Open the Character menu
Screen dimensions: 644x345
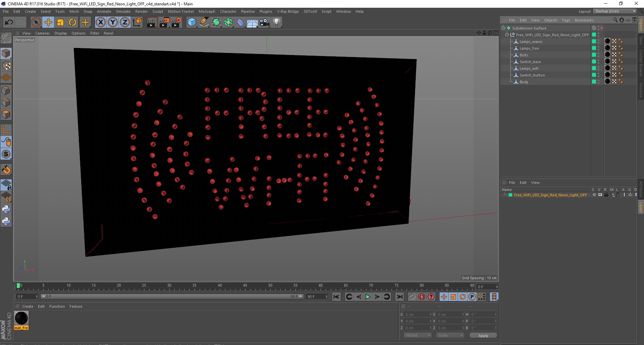(228, 11)
